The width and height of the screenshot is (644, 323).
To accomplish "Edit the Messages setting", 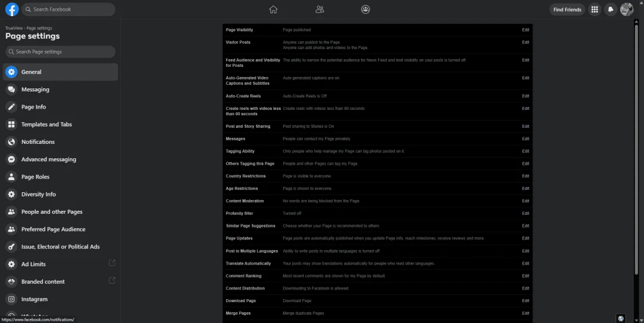I will coord(525,139).
